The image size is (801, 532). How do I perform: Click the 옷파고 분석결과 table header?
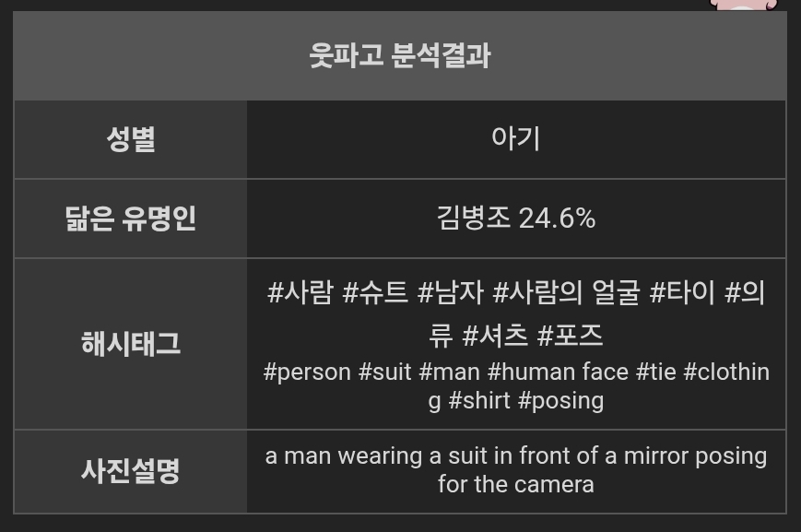point(399,55)
